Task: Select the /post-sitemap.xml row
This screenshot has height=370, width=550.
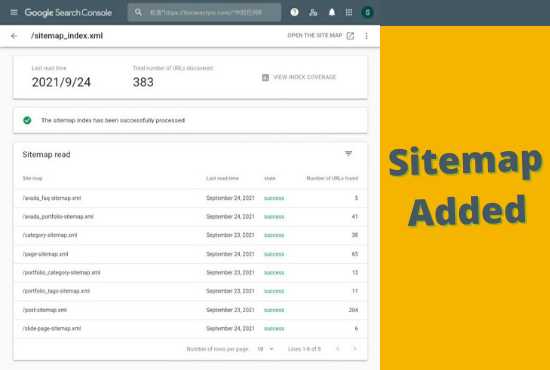Action: (x=190, y=310)
